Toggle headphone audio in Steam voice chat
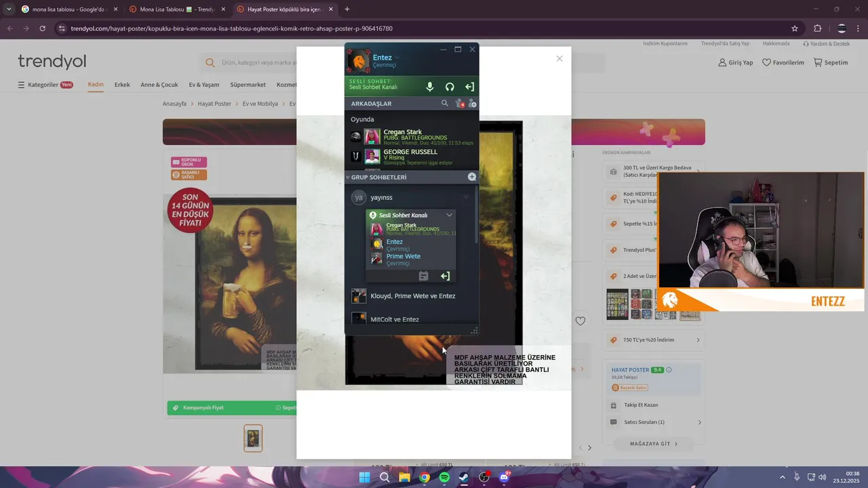Screen dimensions: 868x488 450,87
